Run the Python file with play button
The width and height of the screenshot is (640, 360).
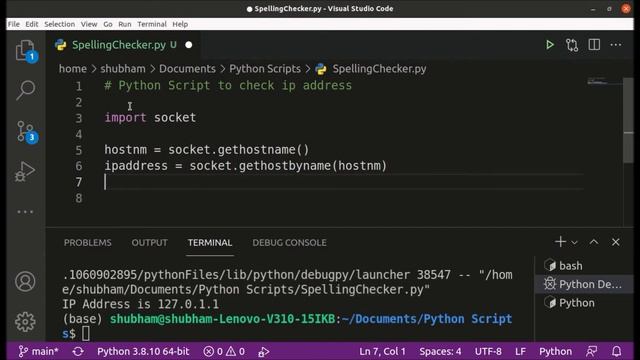[x=550, y=45]
